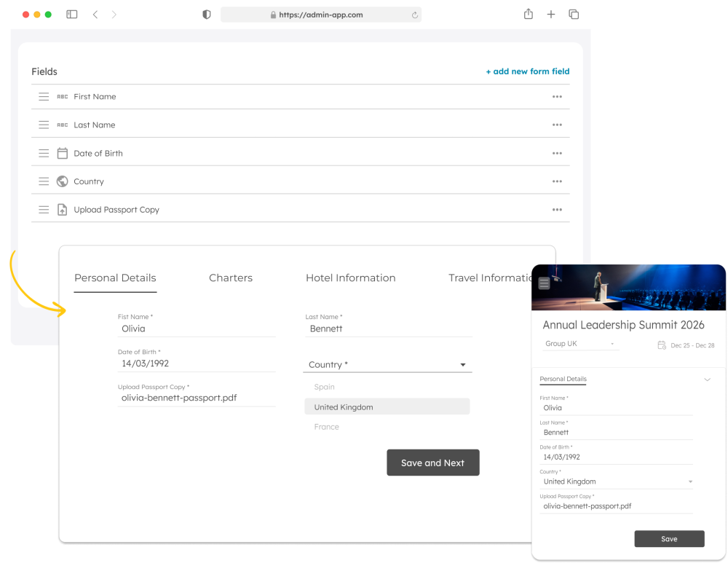Click the Last Name input containing Bennett
Image resolution: width=728 pixels, height=574 pixels.
(388, 329)
